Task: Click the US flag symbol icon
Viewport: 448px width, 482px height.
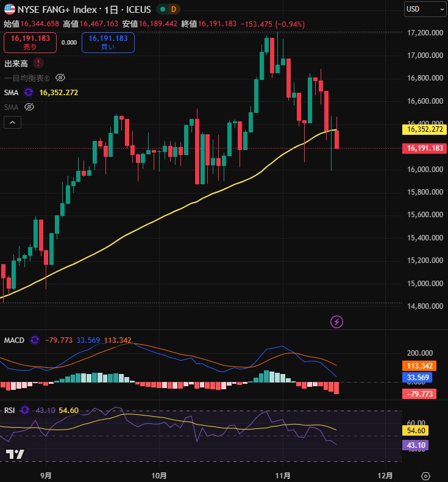Action: [10, 9]
